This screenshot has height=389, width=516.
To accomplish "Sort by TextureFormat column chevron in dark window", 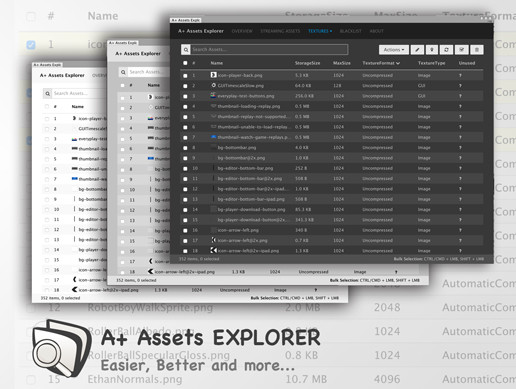I will pyautogui.click(x=398, y=63).
